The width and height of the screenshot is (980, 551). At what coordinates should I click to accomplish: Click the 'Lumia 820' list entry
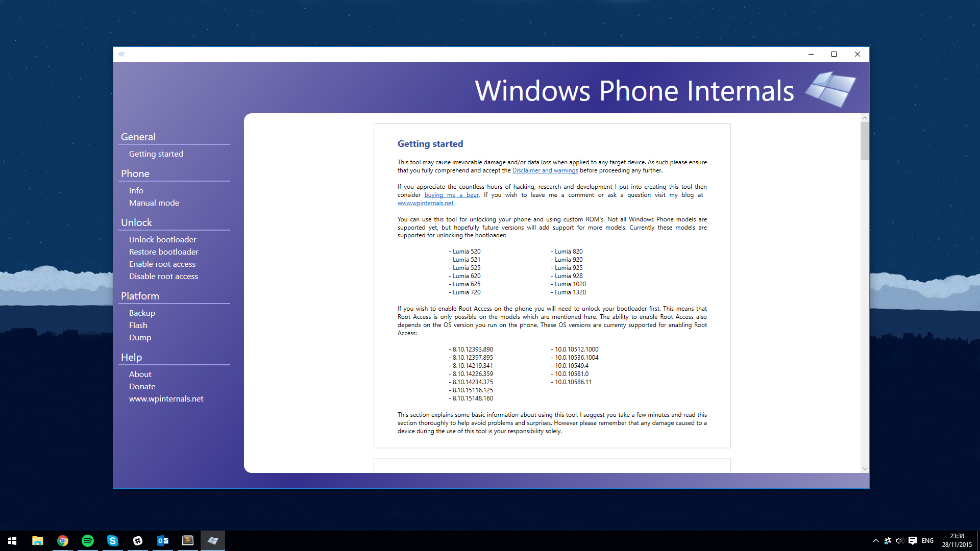coord(567,252)
